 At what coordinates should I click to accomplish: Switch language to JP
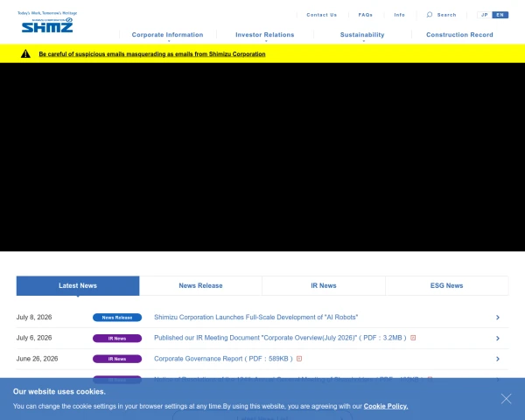point(485,15)
